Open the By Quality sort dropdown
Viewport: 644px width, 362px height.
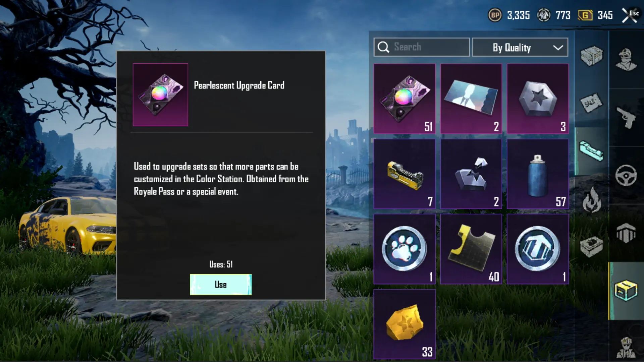tap(520, 47)
